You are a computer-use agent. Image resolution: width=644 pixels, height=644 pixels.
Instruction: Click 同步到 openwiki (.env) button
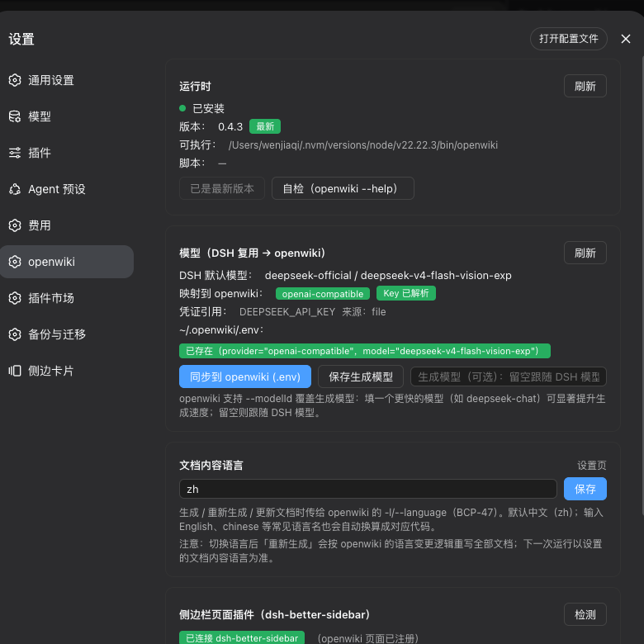(244, 376)
